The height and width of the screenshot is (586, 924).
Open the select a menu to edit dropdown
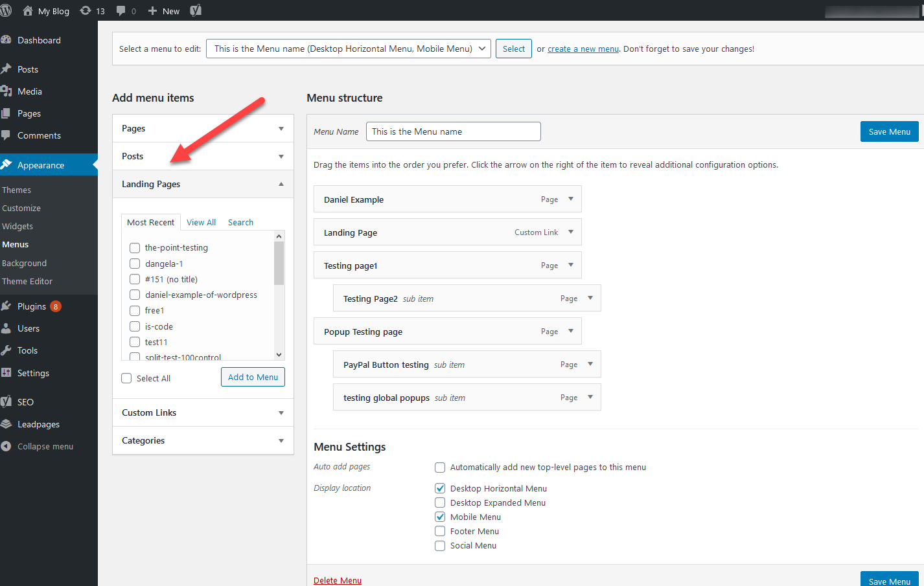pyautogui.click(x=349, y=49)
